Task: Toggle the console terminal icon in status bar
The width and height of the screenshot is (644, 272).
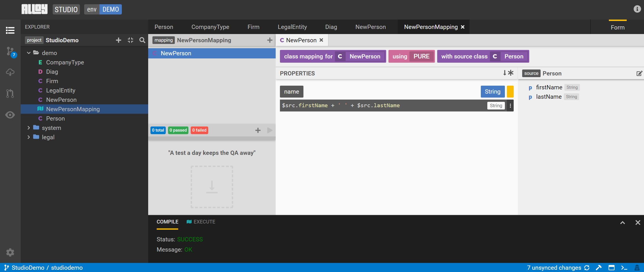Action: click(624, 268)
